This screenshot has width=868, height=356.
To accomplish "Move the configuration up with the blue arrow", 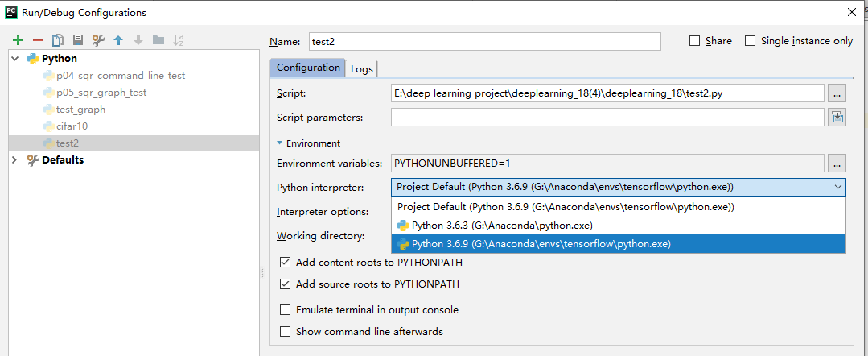I will click(118, 40).
